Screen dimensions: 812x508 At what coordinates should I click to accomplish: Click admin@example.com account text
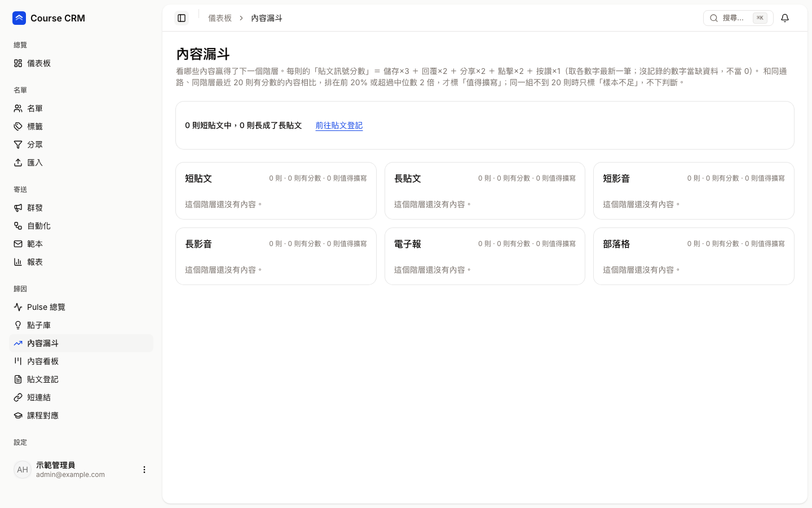70,475
